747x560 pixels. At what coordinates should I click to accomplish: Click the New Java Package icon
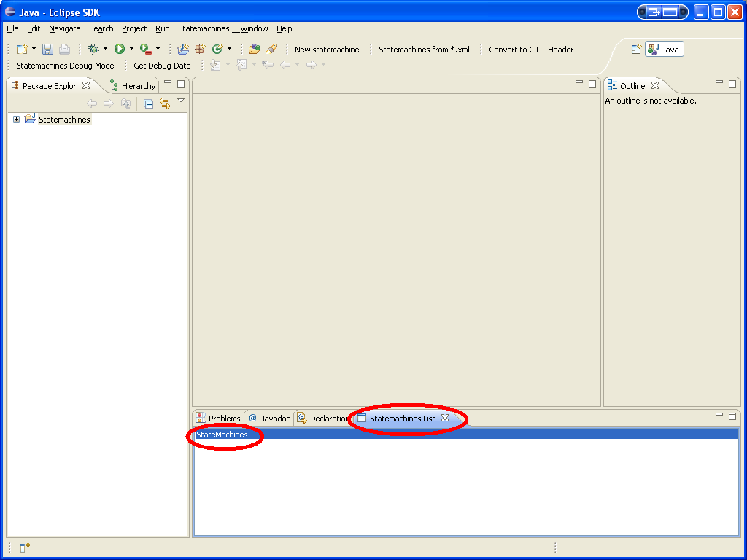[x=200, y=49]
